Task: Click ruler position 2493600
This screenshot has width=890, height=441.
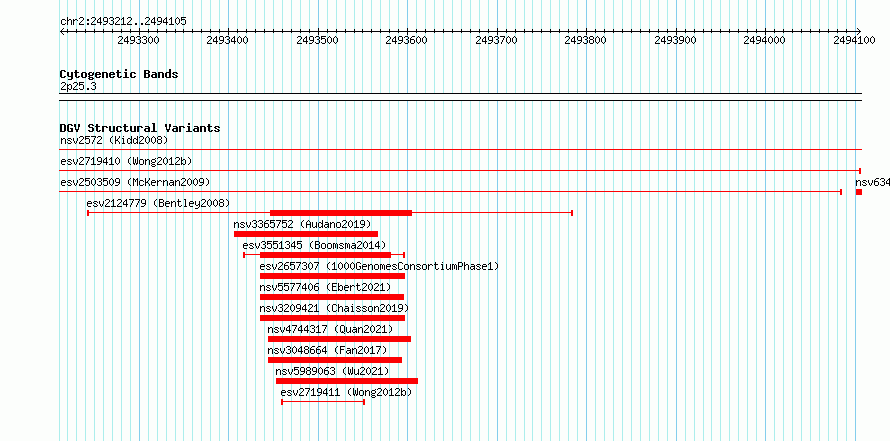Action: [x=406, y=40]
